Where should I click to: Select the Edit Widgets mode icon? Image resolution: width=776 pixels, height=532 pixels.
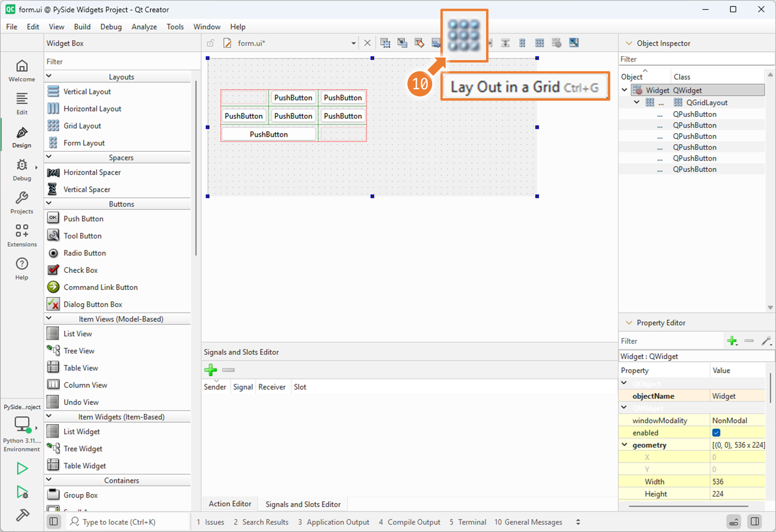coord(385,43)
